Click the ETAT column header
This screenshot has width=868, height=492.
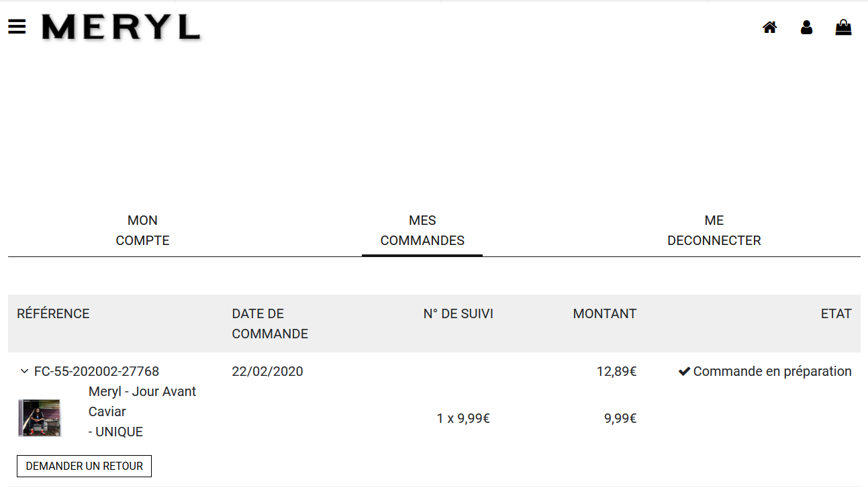click(x=836, y=313)
